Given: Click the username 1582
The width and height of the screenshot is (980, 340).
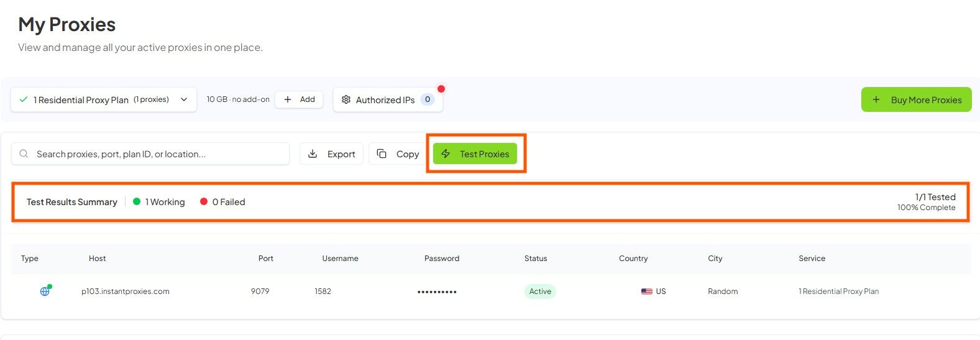Looking at the screenshot, I should [x=323, y=291].
